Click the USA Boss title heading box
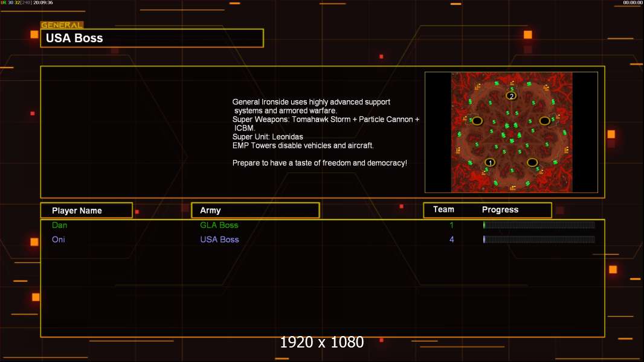This screenshot has height=362, width=644. (x=152, y=38)
